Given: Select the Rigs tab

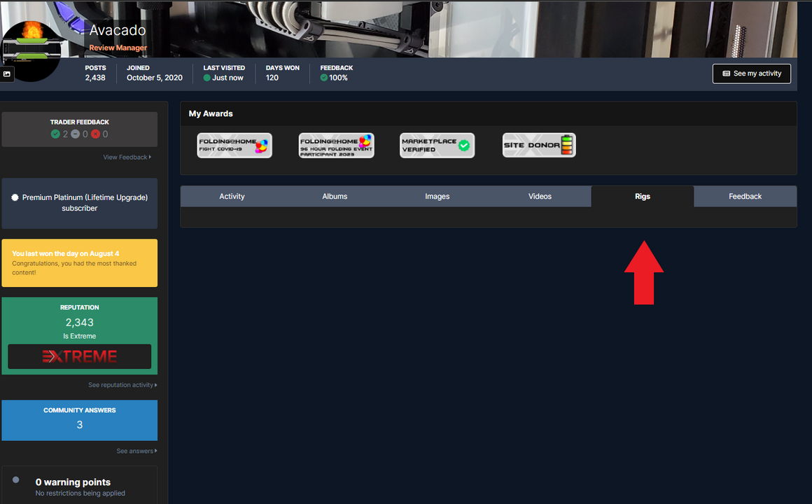Looking at the screenshot, I should pos(642,197).
